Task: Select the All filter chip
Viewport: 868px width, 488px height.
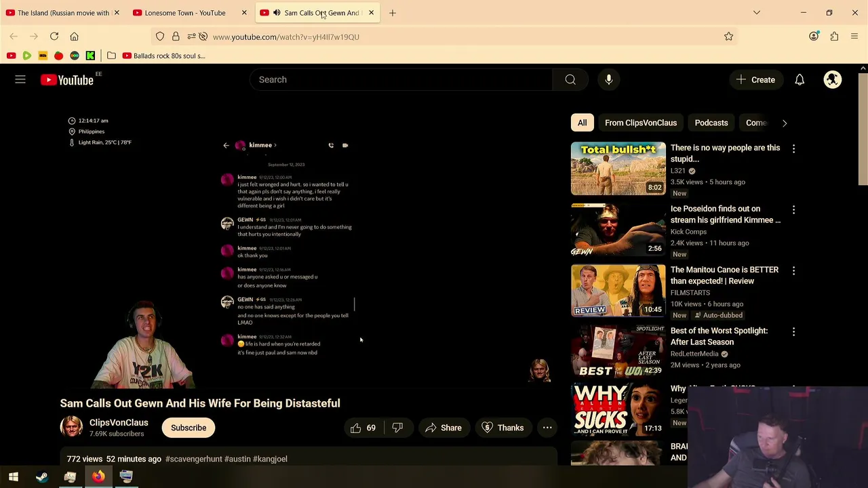Action: pyautogui.click(x=582, y=123)
